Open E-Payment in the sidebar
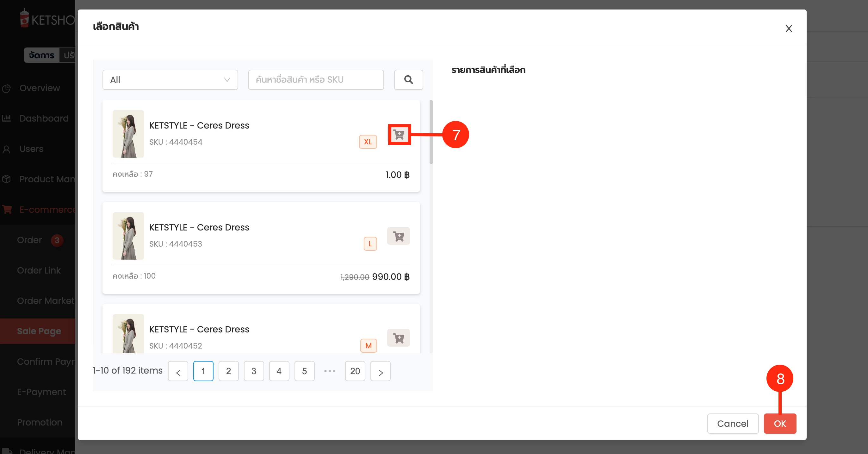The height and width of the screenshot is (454, 868). pos(41,392)
